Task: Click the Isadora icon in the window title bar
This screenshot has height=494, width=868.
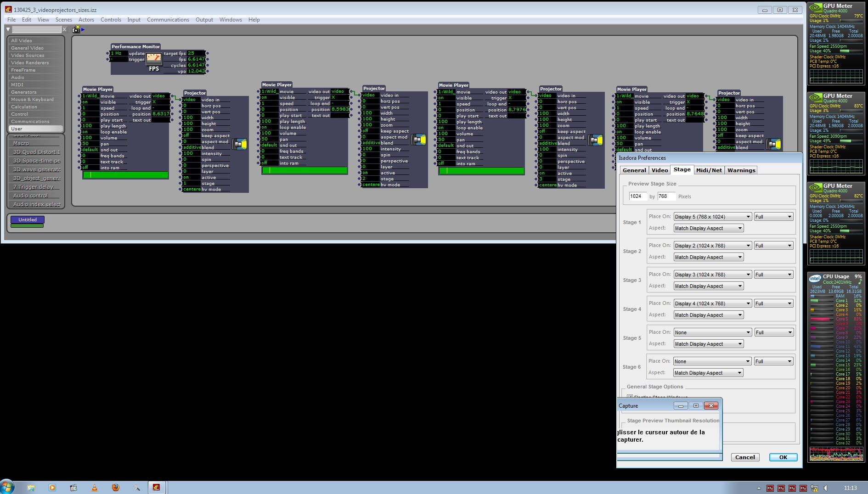Action: tap(8, 10)
